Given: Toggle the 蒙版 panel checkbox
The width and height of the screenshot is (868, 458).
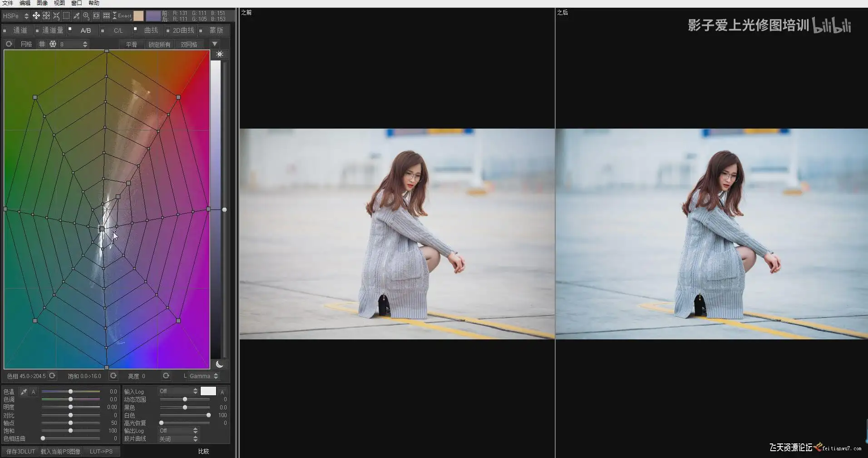Looking at the screenshot, I should pyautogui.click(x=201, y=30).
